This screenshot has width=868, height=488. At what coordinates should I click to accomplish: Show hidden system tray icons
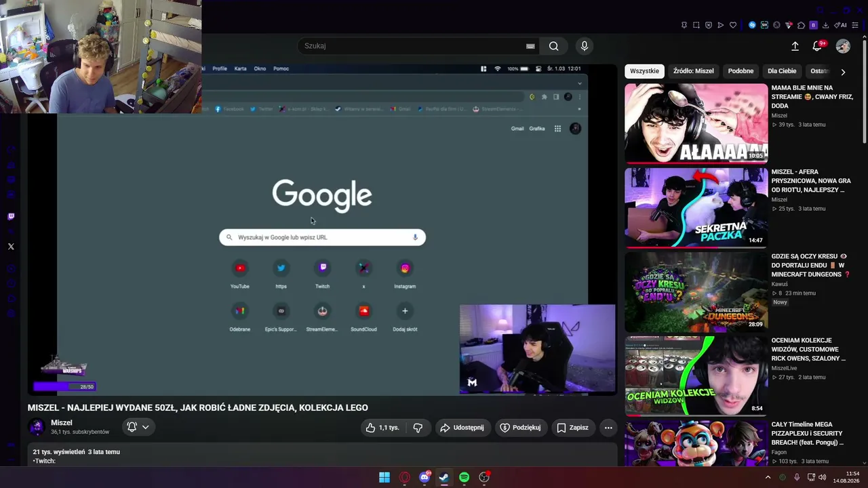pos(768,477)
